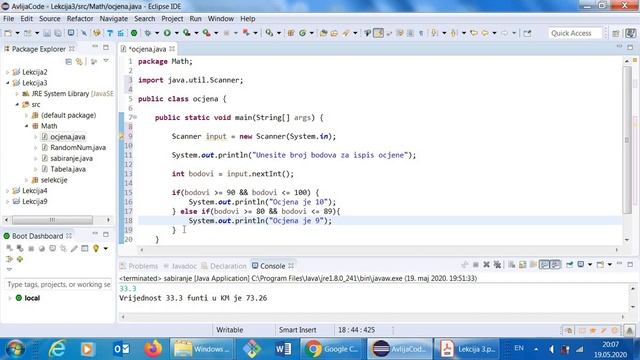
Task: Open the Debug button dropdown arrow
Action: 157,33
